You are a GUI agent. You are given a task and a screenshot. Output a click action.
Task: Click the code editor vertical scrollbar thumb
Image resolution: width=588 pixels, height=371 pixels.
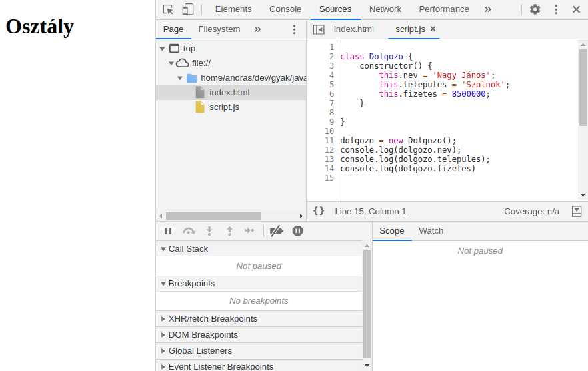[x=583, y=87]
